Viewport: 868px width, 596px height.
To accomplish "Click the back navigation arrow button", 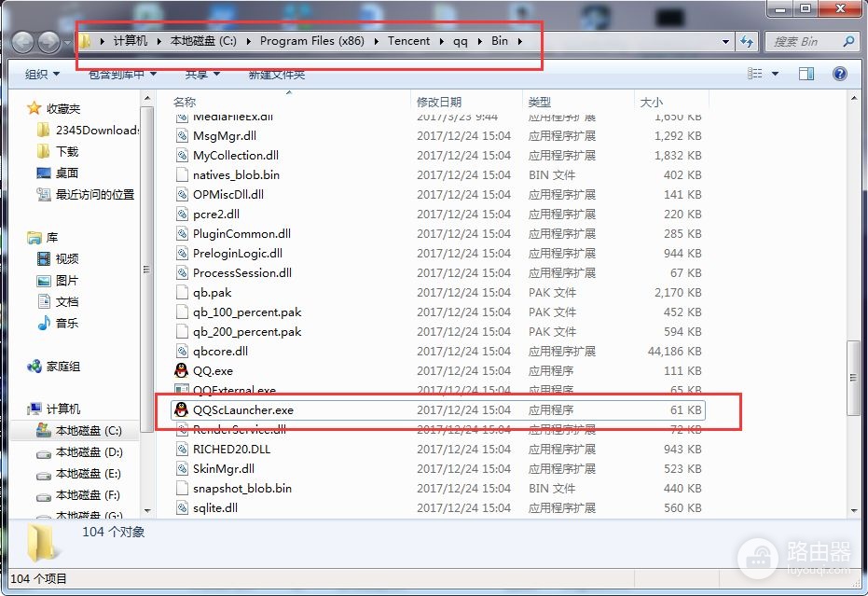I will pos(23,42).
